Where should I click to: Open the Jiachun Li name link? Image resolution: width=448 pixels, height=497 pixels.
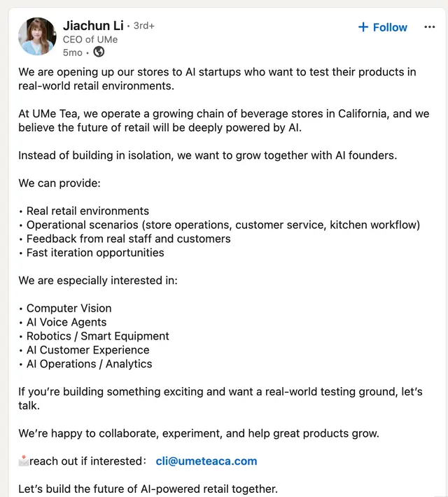[93, 26]
